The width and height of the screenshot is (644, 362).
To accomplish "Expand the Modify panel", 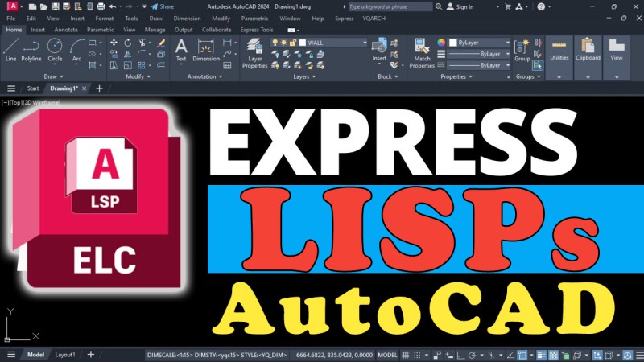I will tap(138, 76).
